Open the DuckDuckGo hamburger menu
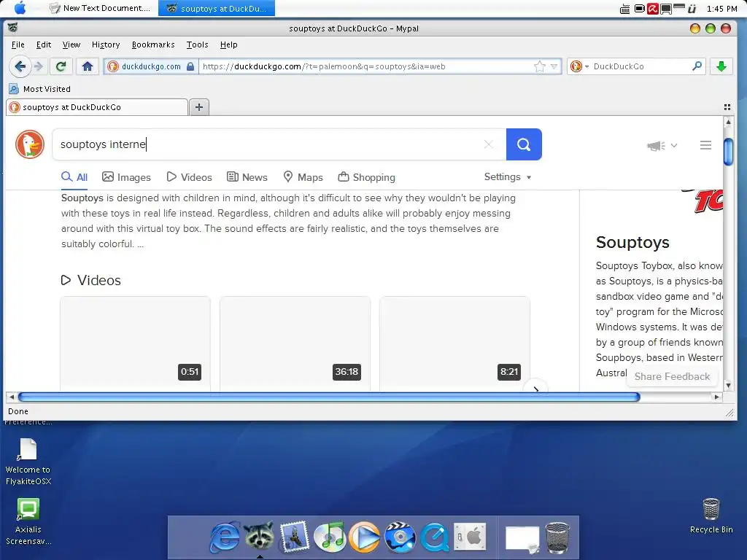This screenshot has height=560, width=747. 705,145
